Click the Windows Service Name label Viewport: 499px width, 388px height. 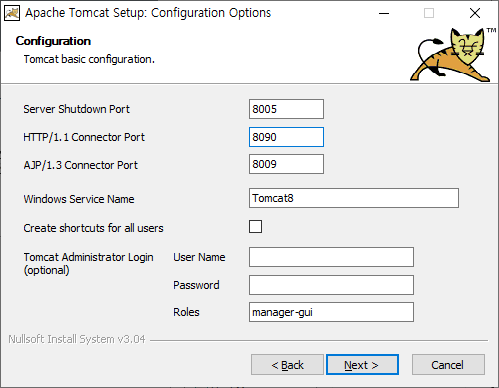(x=79, y=199)
